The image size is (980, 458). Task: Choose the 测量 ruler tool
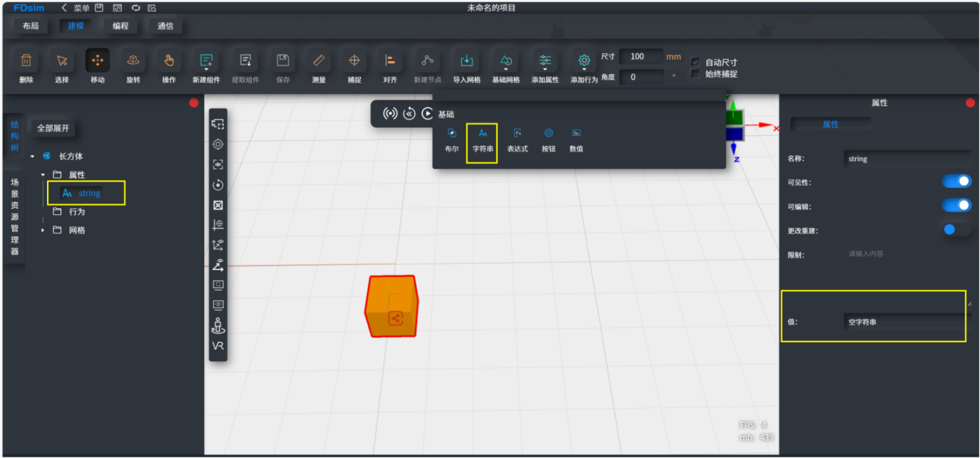point(319,61)
